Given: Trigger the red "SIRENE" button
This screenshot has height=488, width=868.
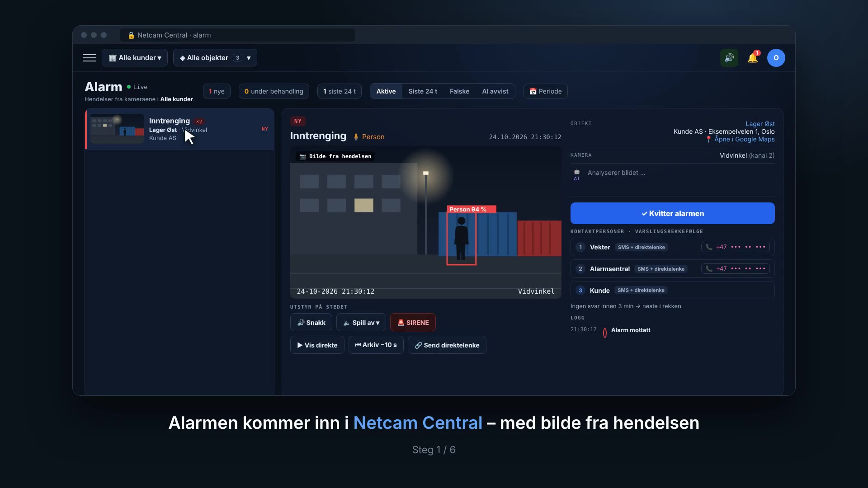Looking at the screenshot, I should point(413,323).
